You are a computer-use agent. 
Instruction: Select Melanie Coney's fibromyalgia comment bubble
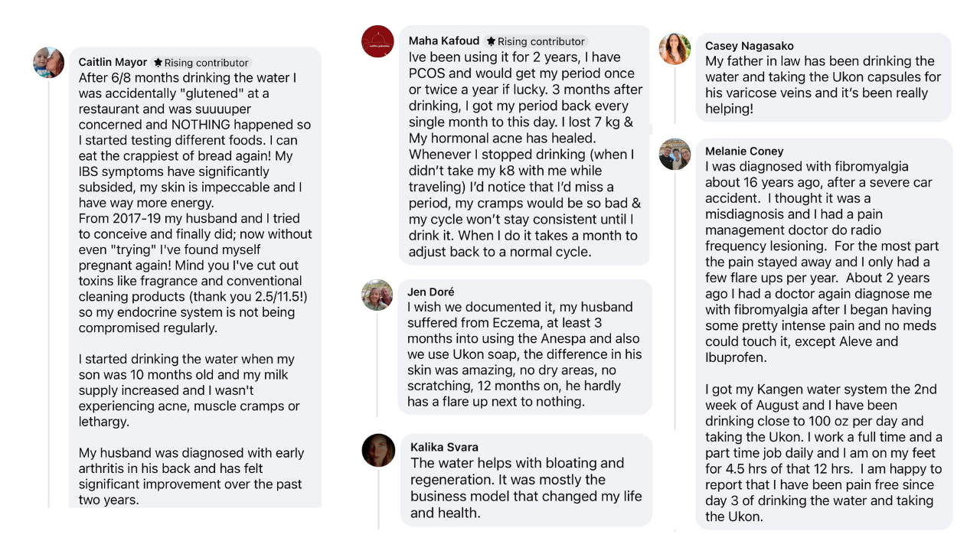824,334
